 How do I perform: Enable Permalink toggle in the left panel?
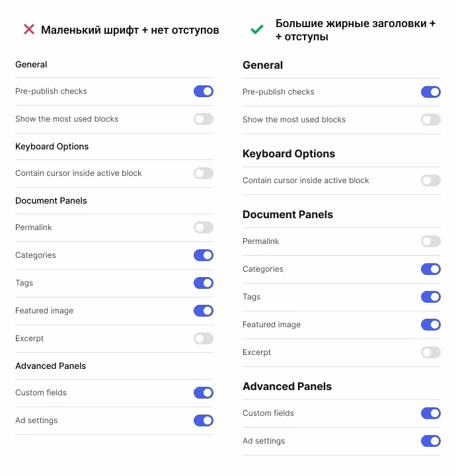point(204,227)
